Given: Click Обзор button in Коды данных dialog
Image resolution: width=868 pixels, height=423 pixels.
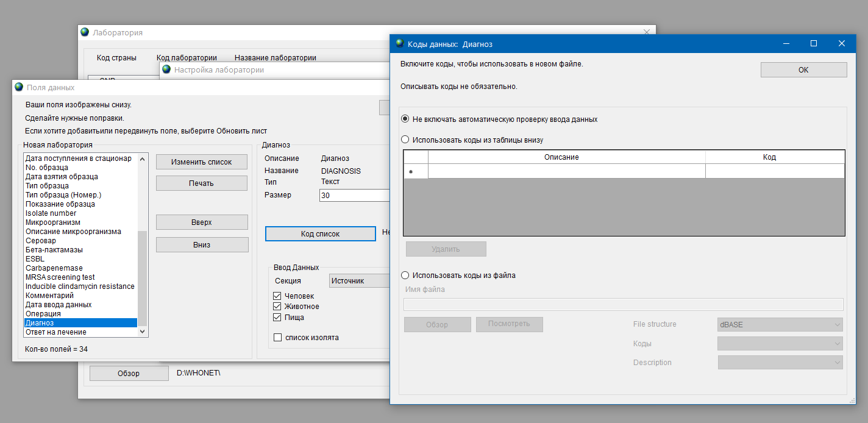Looking at the screenshot, I should pos(437,325).
